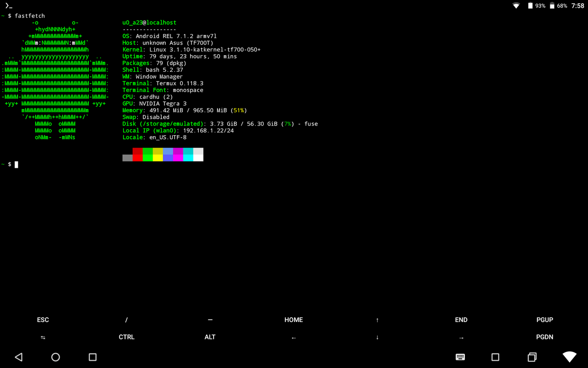
Task: Tap the cornflower light-blue color block
Action: click(168, 151)
